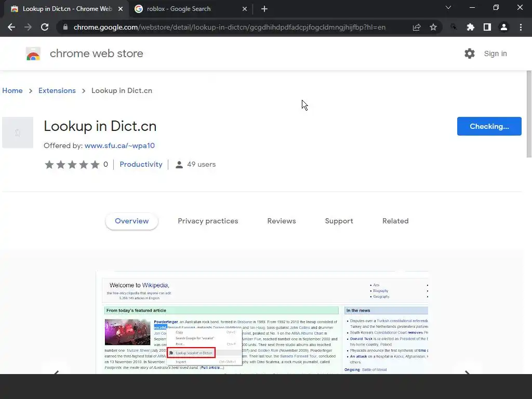
Task: Click the chrome web store title text
Action: pos(96,54)
